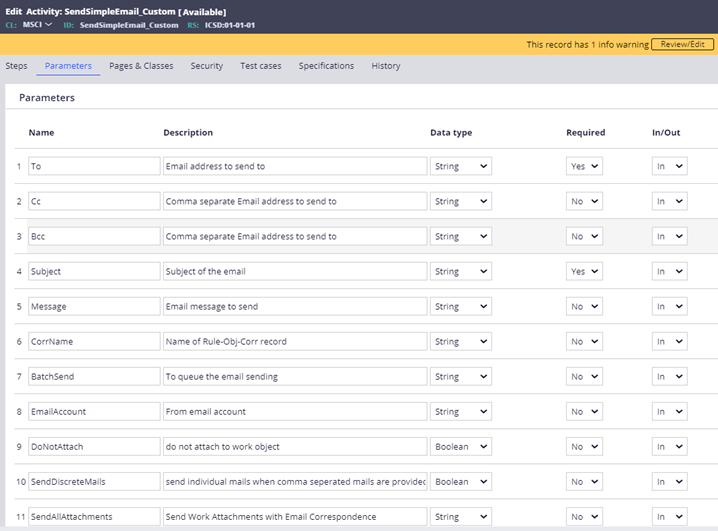Screen dimensions: 718x531
Task: Expand the MSCI class dropdown chevron
Action: (48, 25)
